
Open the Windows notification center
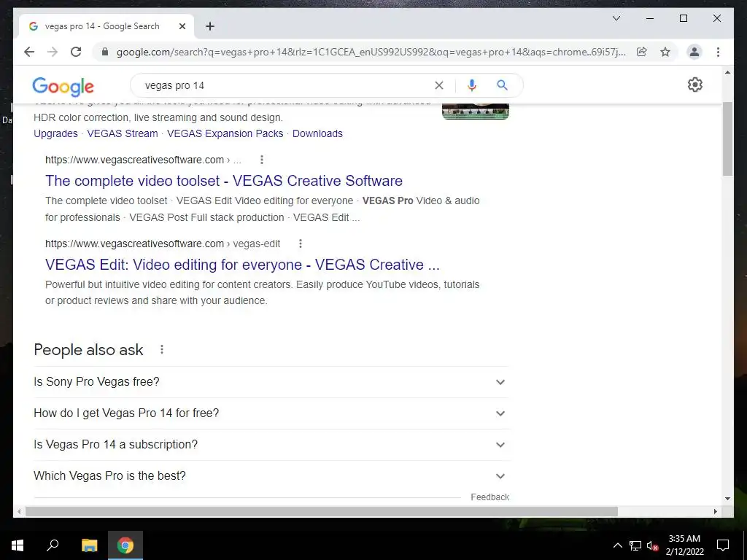[723, 545]
